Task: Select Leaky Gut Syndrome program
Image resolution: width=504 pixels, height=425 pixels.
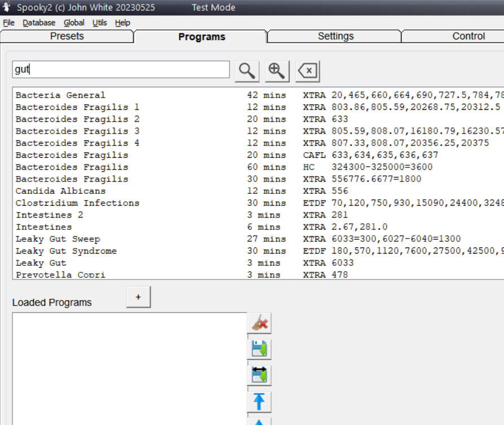Action: pos(66,251)
